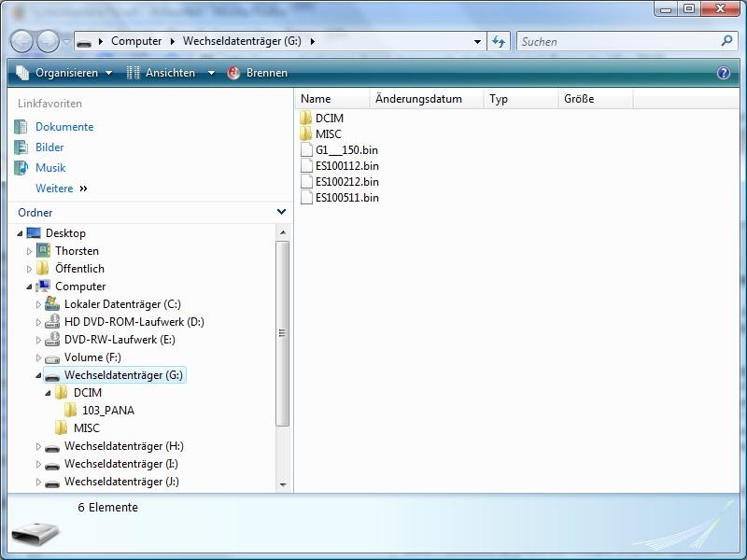Image resolution: width=747 pixels, height=560 pixels.
Task: Open the Dokumente favorite link
Action: [64, 127]
